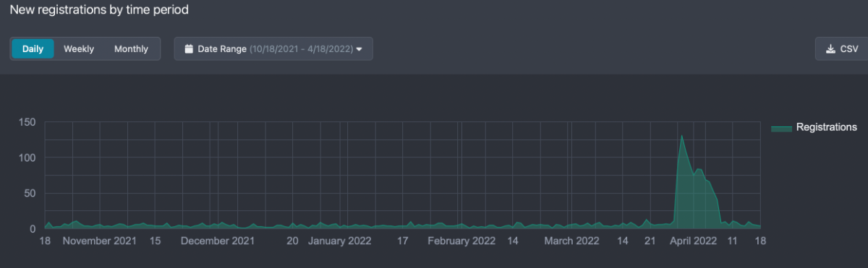Click the '11' x-axis tick label

(733, 241)
